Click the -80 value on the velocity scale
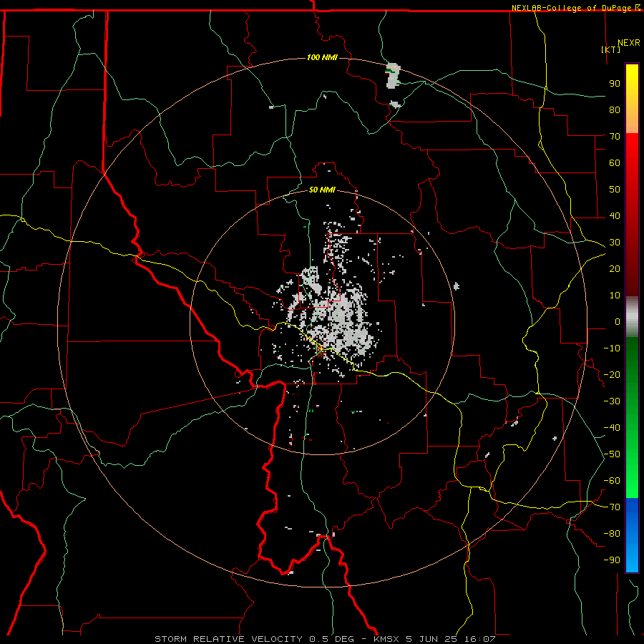Image resolution: width=644 pixels, height=644 pixels. (612, 534)
